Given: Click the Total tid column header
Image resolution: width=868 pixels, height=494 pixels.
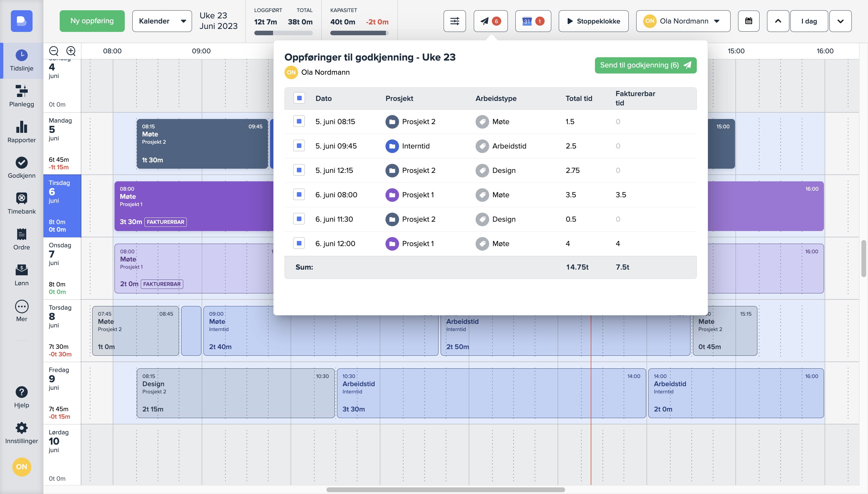Looking at the screenshot, I should (579, 98).
